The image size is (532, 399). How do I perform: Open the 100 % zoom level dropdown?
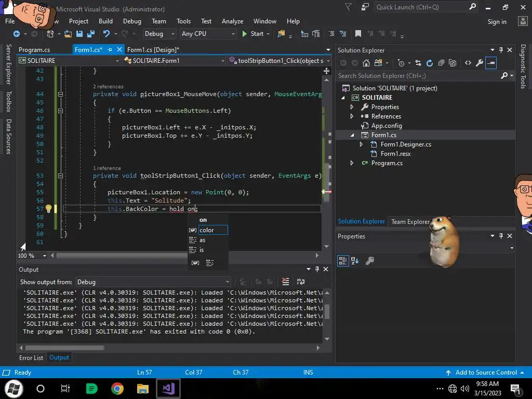[32, 256]
